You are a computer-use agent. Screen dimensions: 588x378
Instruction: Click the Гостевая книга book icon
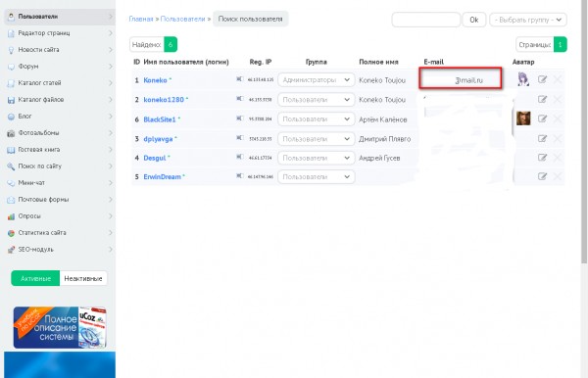[x=11, y=150]
